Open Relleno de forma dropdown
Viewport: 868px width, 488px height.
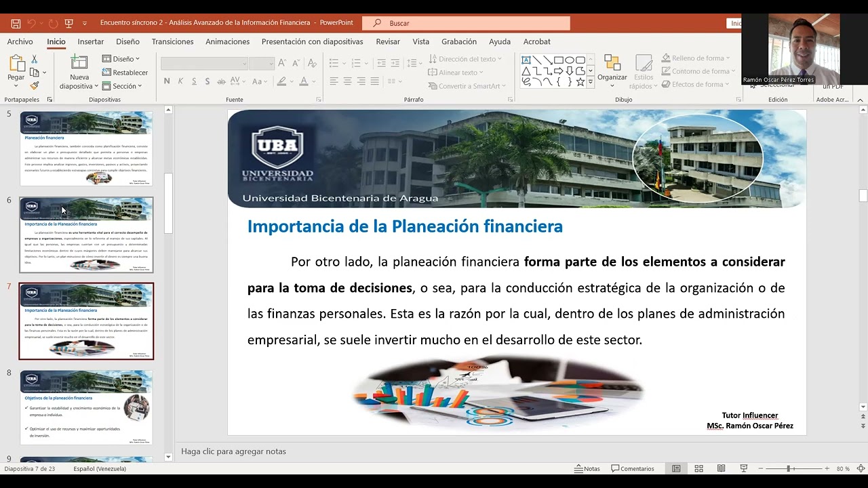click(x=696, y=58)
